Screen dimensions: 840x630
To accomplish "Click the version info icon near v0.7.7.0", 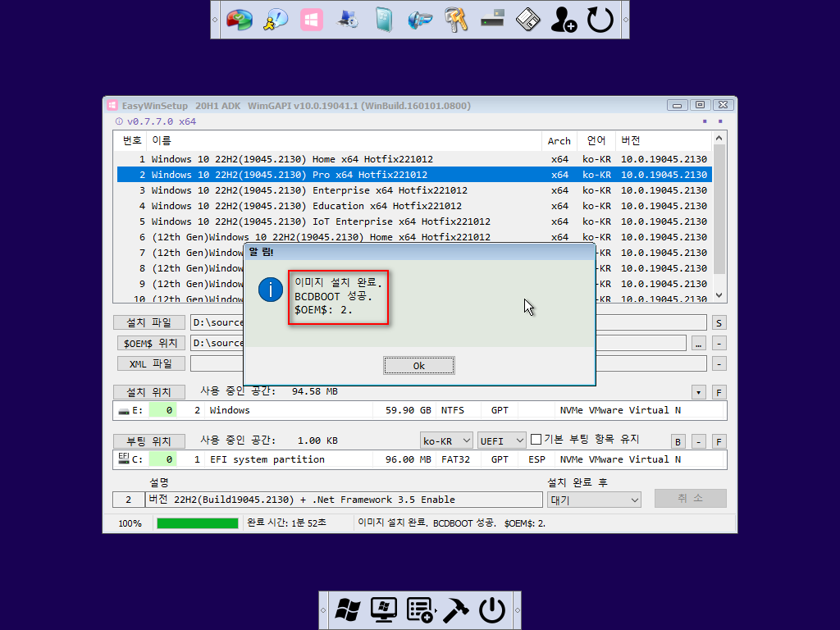I will coord(119,121).
